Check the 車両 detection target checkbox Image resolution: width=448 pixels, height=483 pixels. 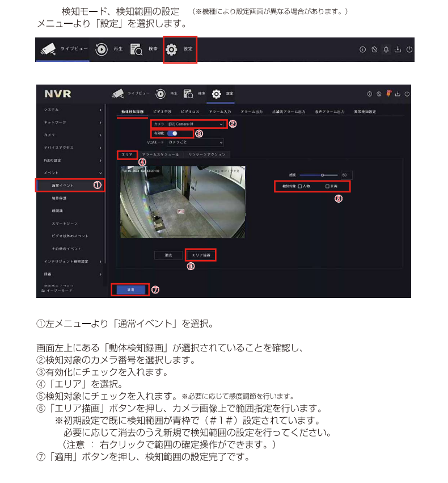pos(327,186)
